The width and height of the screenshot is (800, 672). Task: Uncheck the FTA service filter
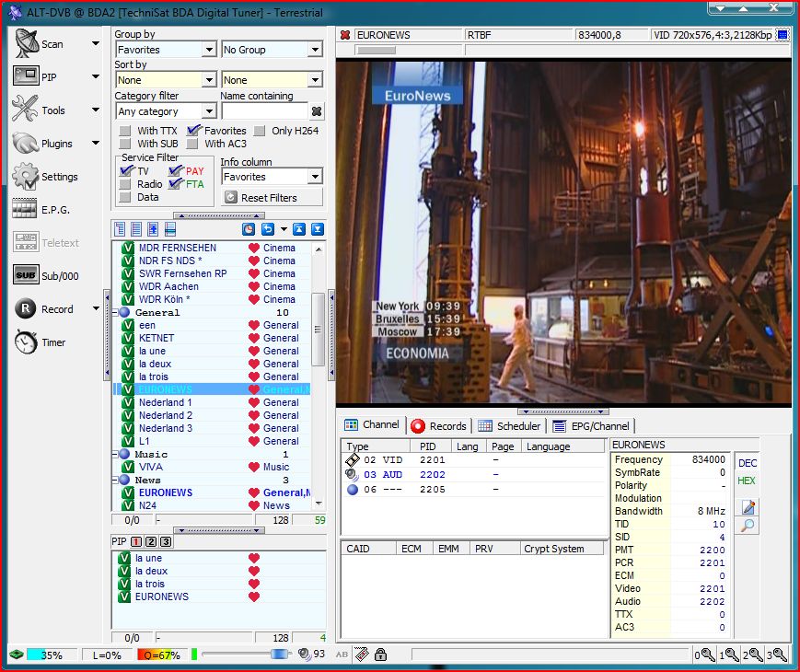coord(176,184)
